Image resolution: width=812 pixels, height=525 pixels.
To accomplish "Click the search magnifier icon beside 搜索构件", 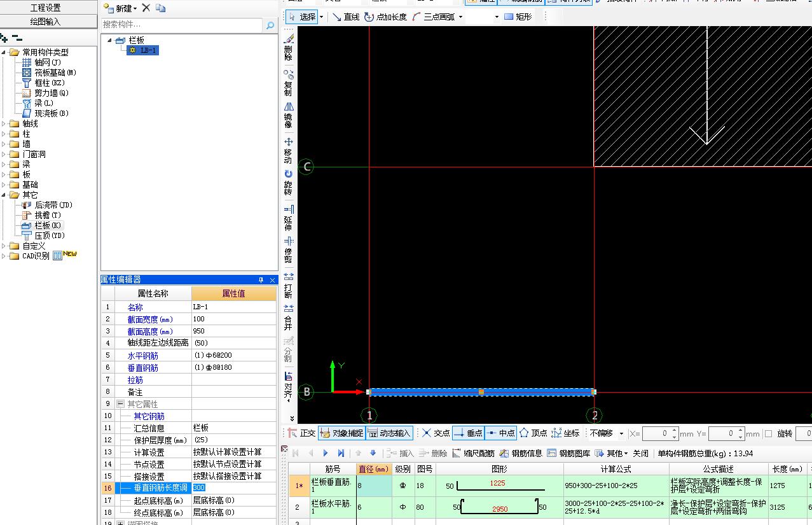I will click(270, 25).
